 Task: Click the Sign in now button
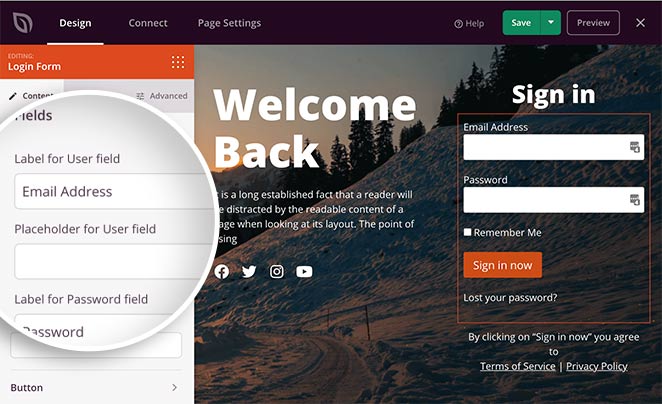pyautogui.click(x=502, y=265)
